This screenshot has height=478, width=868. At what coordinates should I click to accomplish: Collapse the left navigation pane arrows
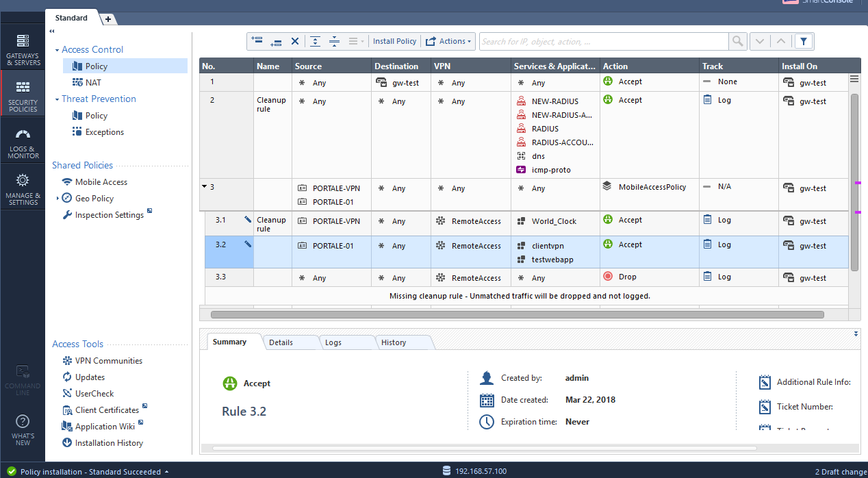52,32
